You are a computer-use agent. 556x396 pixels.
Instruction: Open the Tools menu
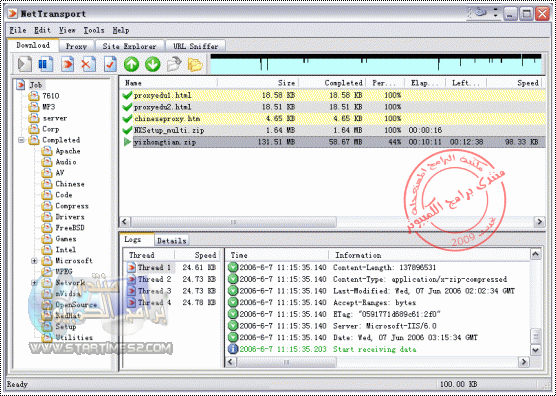tap(94, 30)
